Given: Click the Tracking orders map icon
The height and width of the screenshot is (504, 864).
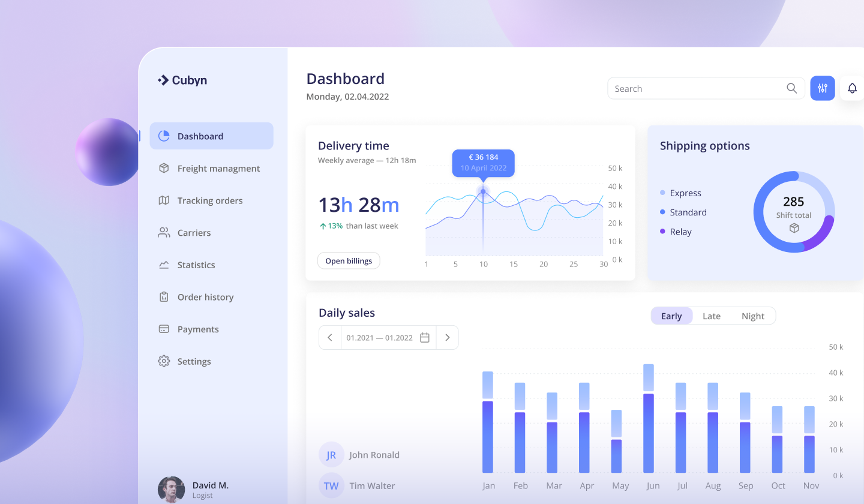Looking at the screenshot, I should (164, 200).
